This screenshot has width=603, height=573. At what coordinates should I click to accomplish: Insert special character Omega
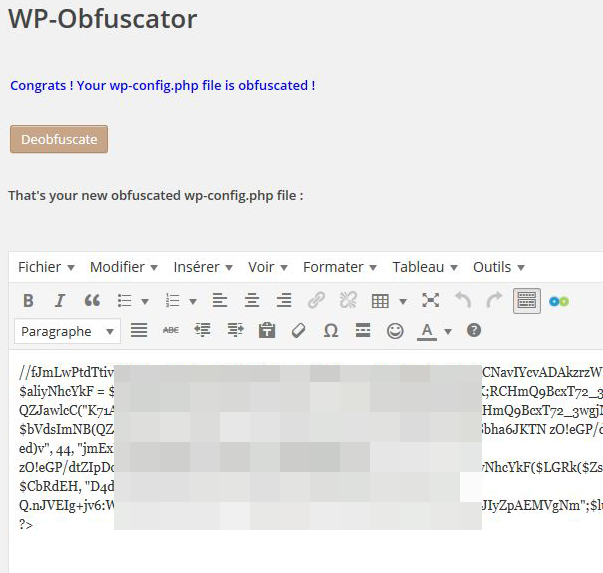pyautogui.click(x=331, y=330)
